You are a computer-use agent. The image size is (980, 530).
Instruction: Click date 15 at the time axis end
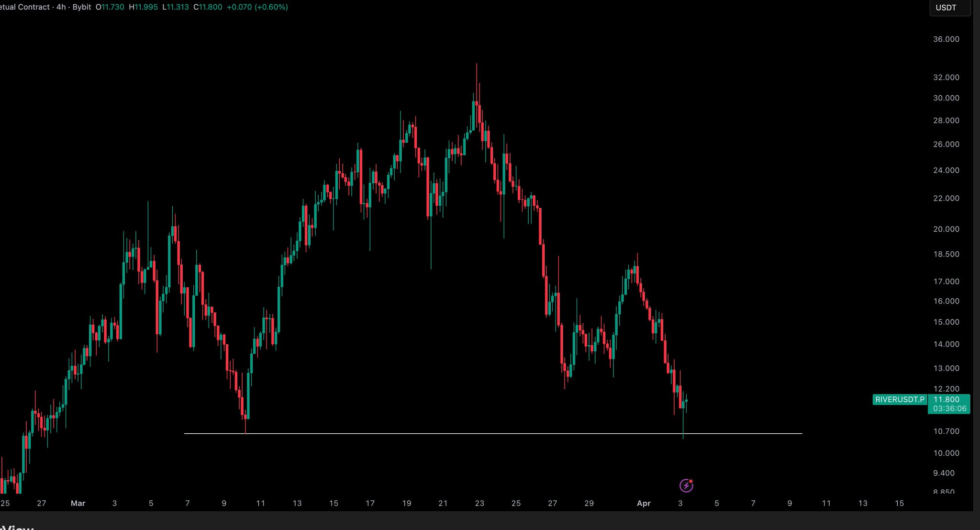coord(899,503)
